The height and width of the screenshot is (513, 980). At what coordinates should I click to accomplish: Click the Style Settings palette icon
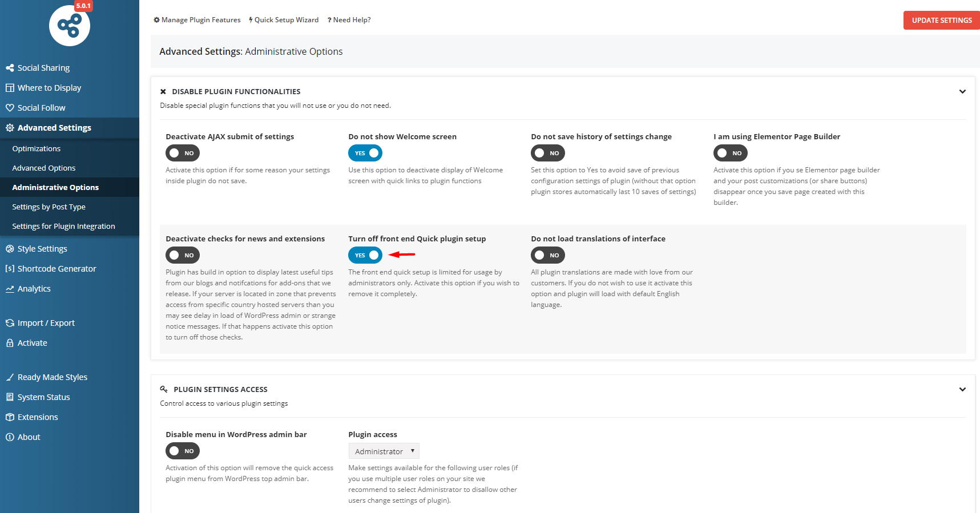(x=10, y=249)
